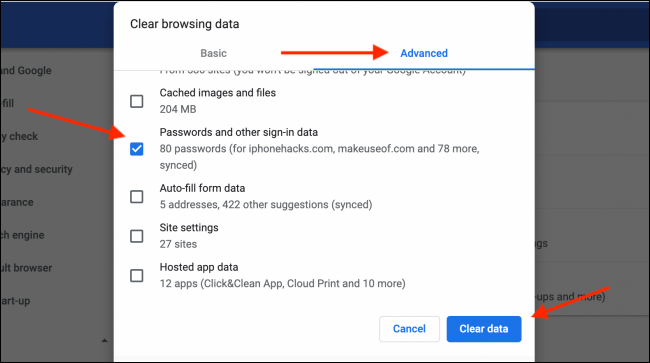Switch to the Basic tab

(213, 53)
